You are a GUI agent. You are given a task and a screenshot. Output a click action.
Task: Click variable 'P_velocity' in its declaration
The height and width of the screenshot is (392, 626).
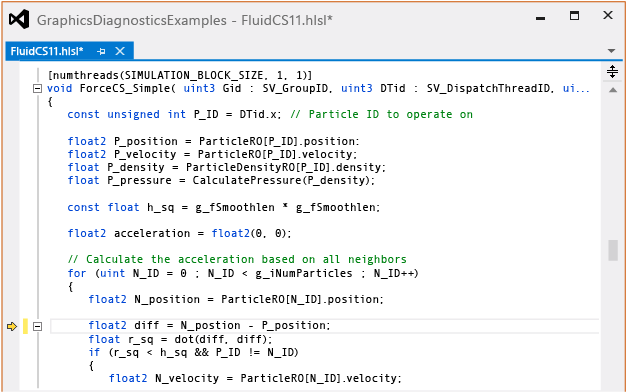point(145,154)
